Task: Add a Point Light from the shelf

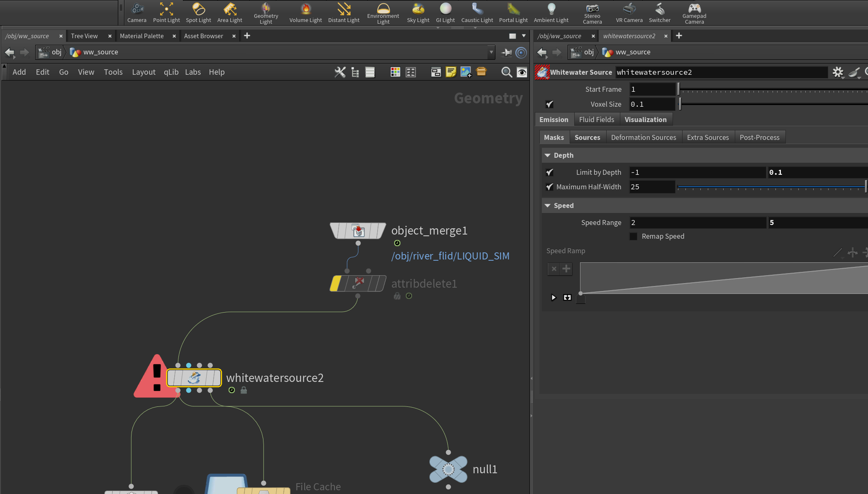Action: 166,12
